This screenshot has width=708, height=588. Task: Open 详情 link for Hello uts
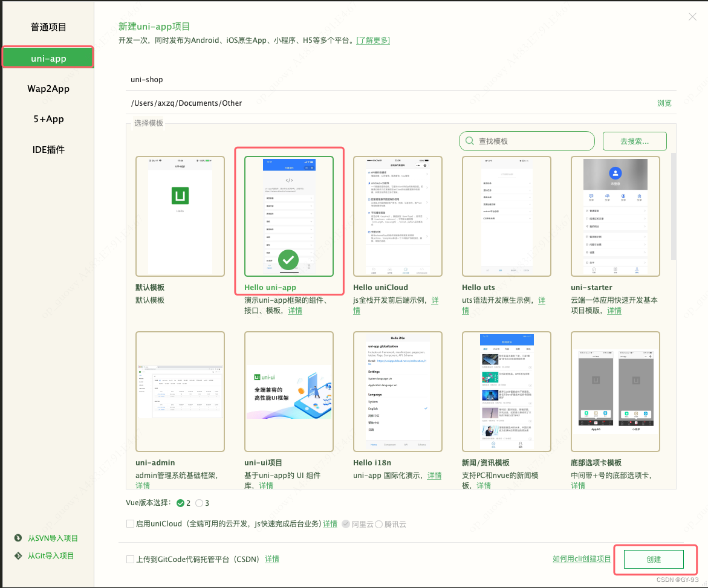pos(542,300)
